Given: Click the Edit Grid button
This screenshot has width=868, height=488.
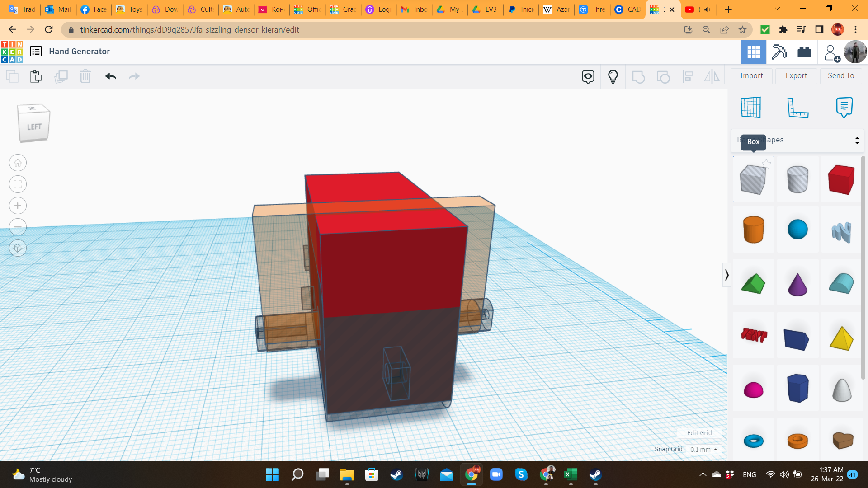Looking at the screenshot, I should 699,433.
